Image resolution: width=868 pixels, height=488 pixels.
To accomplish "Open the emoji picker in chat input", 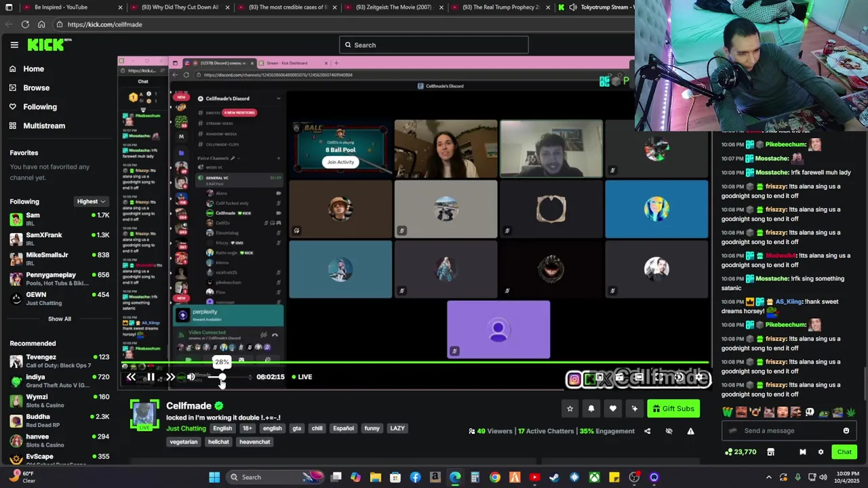I will [846, 430].
